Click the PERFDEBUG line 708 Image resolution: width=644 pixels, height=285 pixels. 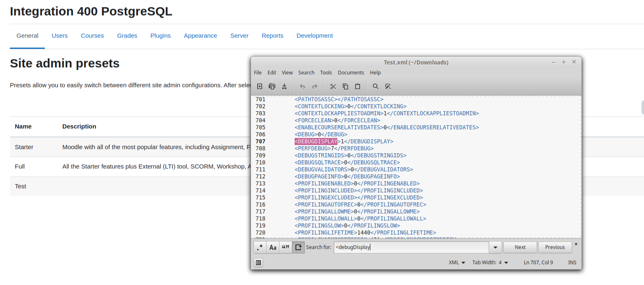click(x=334, y=148)
